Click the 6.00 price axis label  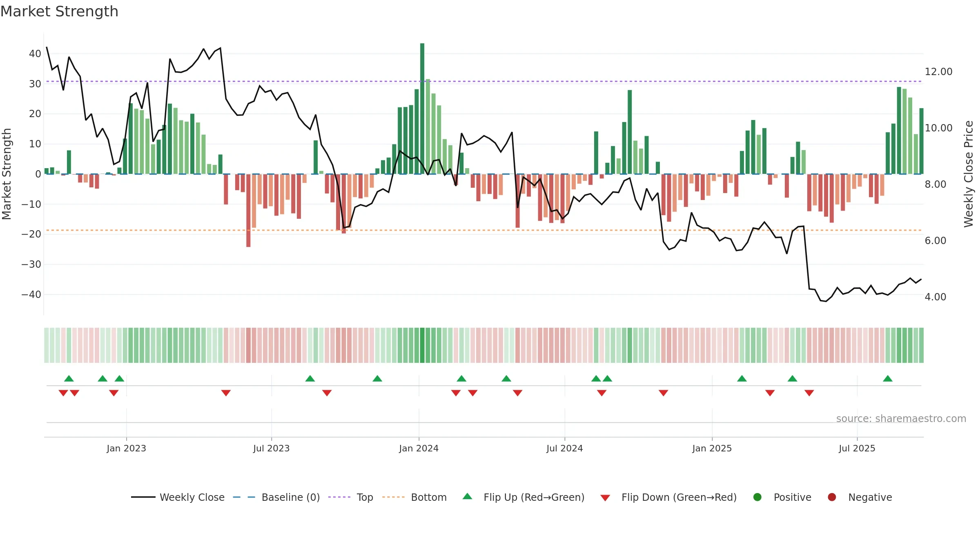click(935, 241)
